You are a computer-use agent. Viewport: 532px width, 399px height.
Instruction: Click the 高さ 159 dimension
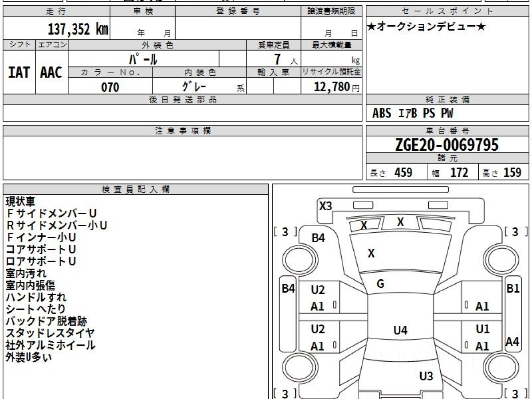(502, 172)
